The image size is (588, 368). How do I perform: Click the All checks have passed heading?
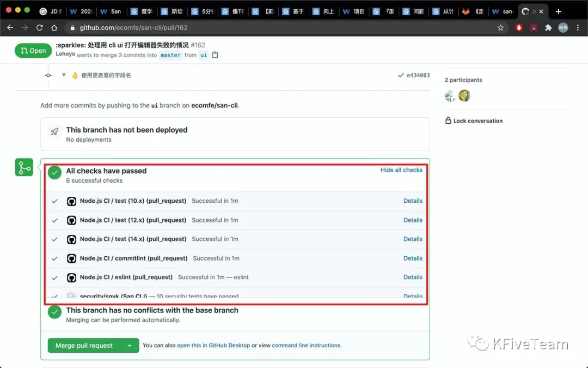pos(106,171)
